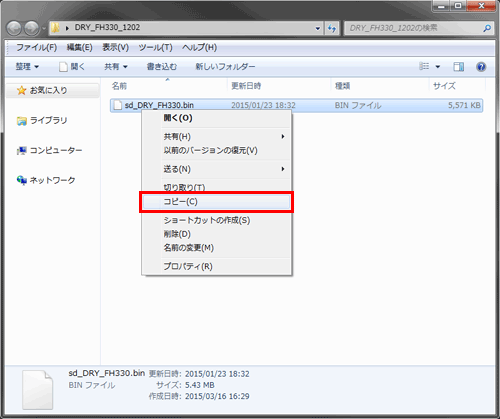Screen dimensions: 500x419
Task: Select the sd_DRY_FH330.bin file icon
Action: [x=118, y=105]
